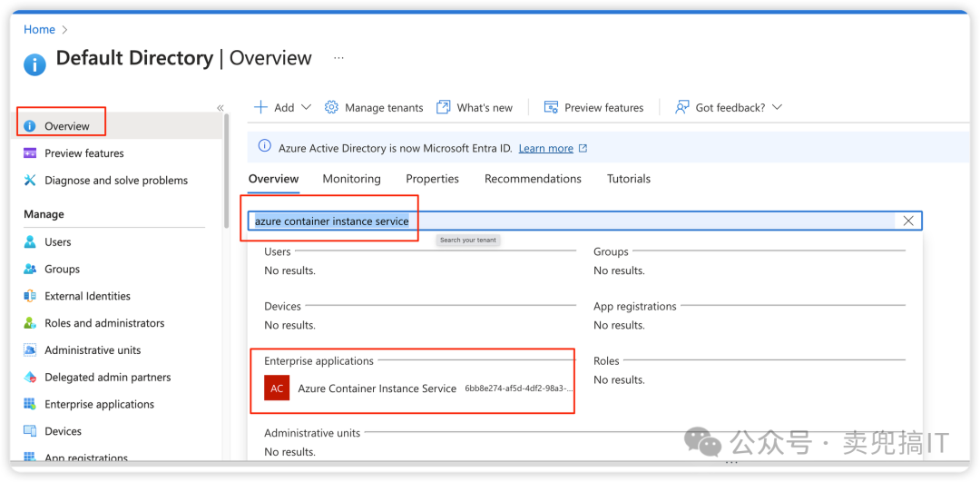
Task: Switch to the Monitoring tab
Action: tap(351, 179)
